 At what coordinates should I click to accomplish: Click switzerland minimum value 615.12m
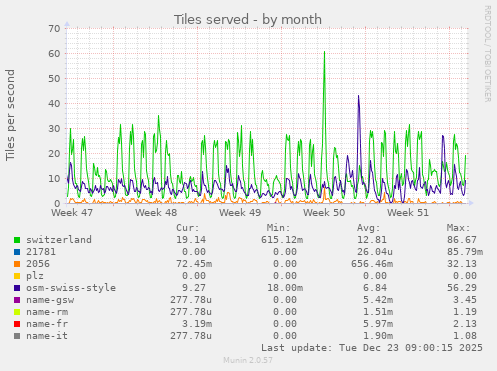[282, 240]
